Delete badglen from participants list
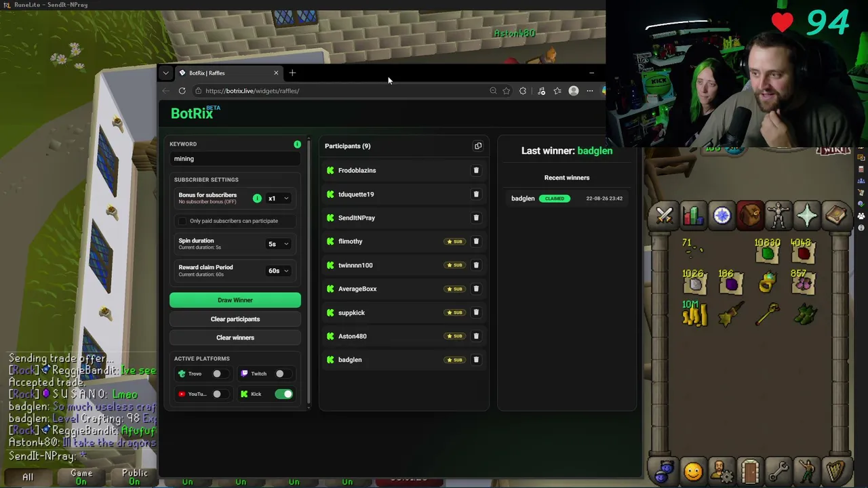The image size is (868, 488). point(476,360)
